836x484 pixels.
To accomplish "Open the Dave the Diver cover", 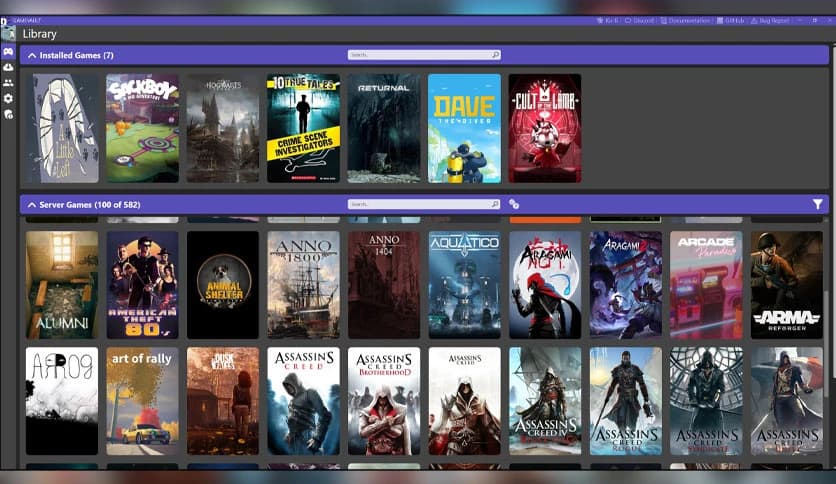I will (x=464, y=128).
